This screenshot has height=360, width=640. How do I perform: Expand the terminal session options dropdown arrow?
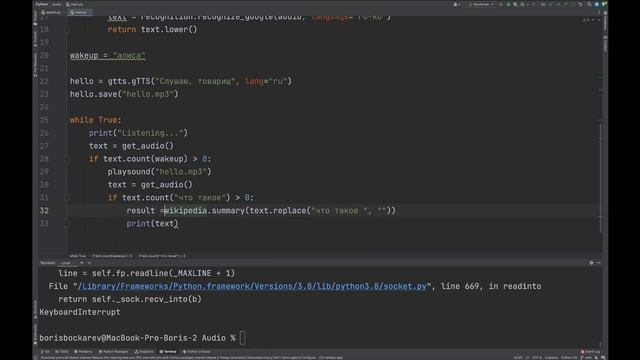pyautogui.click(x=89, y=263)
